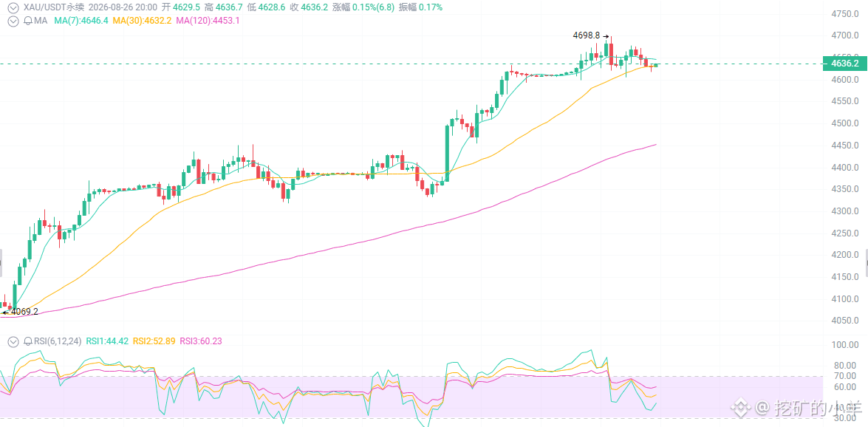Click the low price 低 4628.6
This screenshot has width=868, height=427.
[x=265, y=7]
